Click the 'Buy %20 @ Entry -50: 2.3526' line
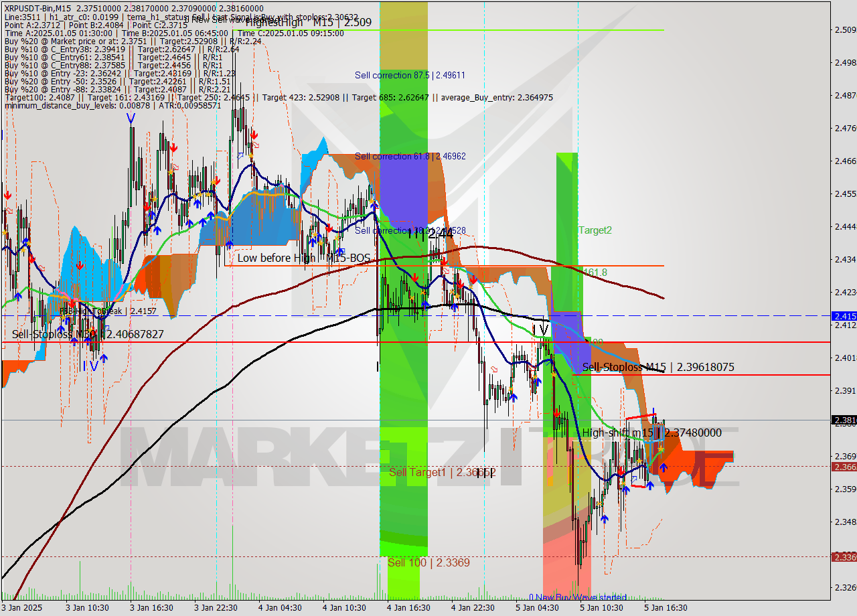Viewport: 857px width, 616px height. [x=118, y=81]
